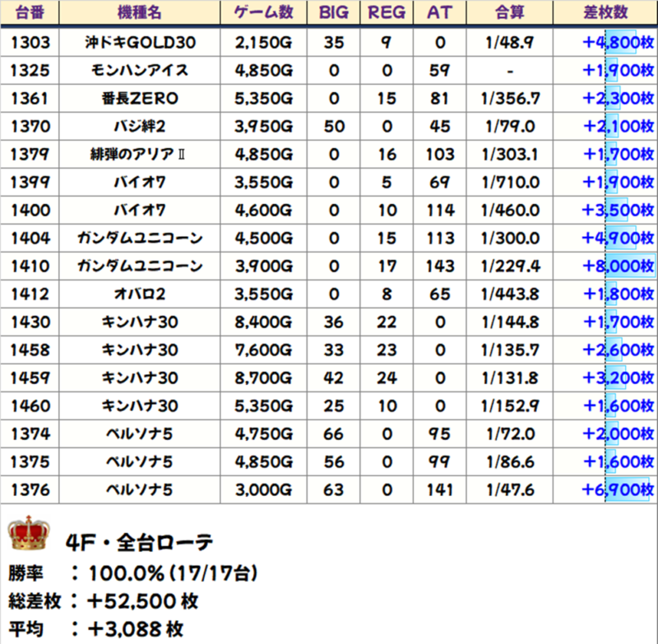Click the REG column header
The height and width of the screenshot is (644, 658).
pyautogui.click(x=387, y=12)
